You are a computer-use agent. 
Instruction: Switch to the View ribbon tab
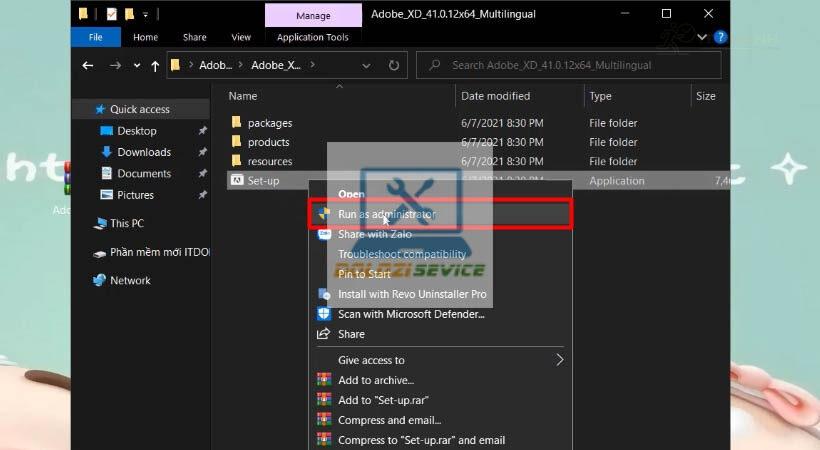pyautogui.click(x=241, y=37)
